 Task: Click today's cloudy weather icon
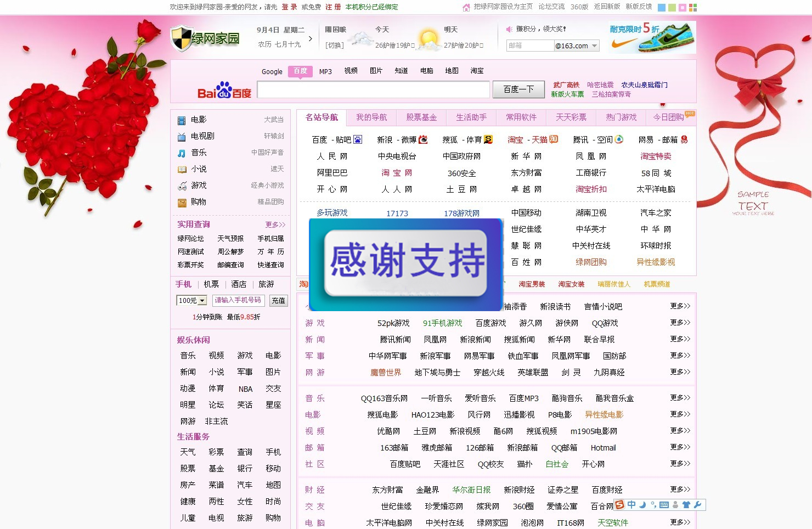(362, 38)
